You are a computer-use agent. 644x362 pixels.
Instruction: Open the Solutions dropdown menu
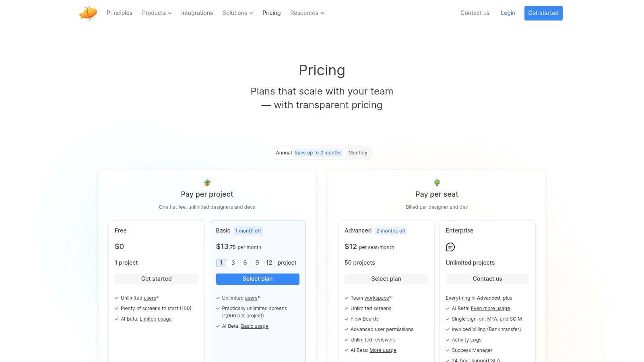[x=237, y=13]
